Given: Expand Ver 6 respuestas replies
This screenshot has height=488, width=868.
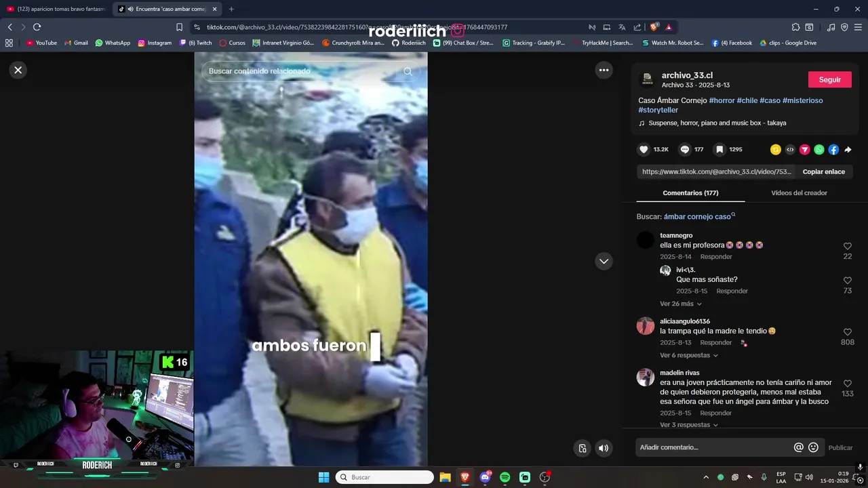Looking at the screenshot, I should click(x=688, y=355).
